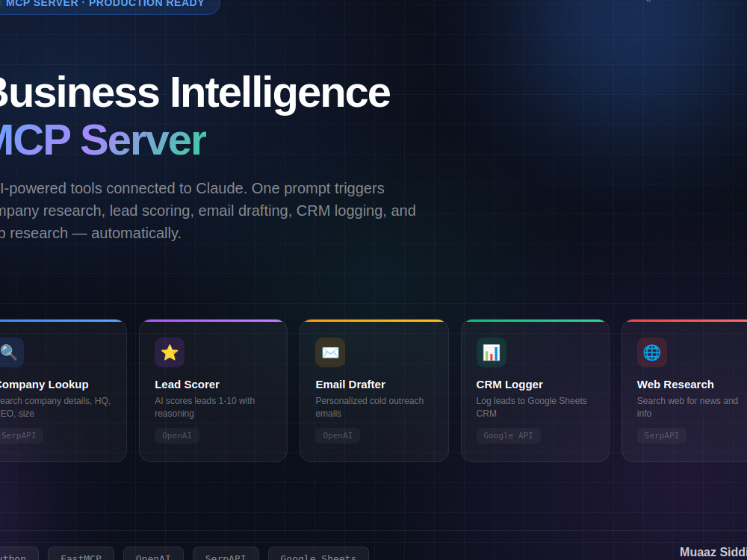The height and width of the screenshot is (560, 747).
Task: Click the SerpAPI tag in Web Research card
Action: (x=661, y=436)
